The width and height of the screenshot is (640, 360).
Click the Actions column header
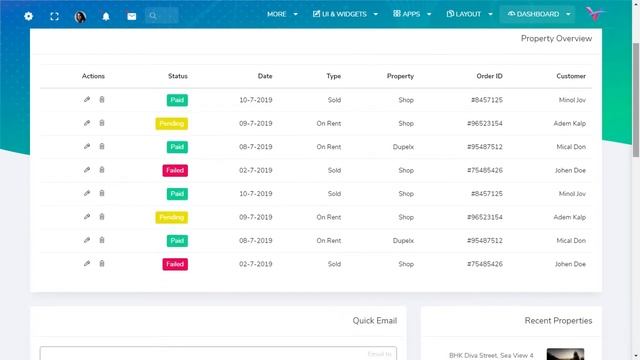93,76
